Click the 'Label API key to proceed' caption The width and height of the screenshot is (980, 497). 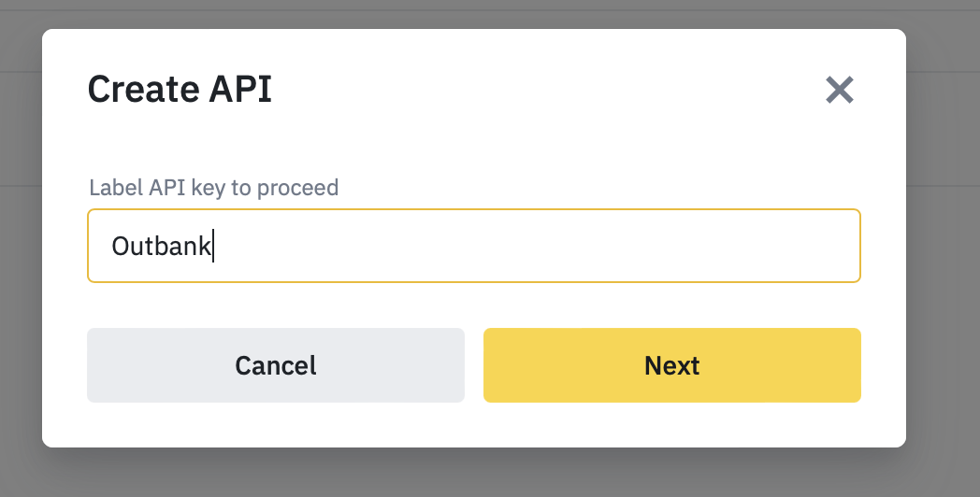[x=214, y=188]
